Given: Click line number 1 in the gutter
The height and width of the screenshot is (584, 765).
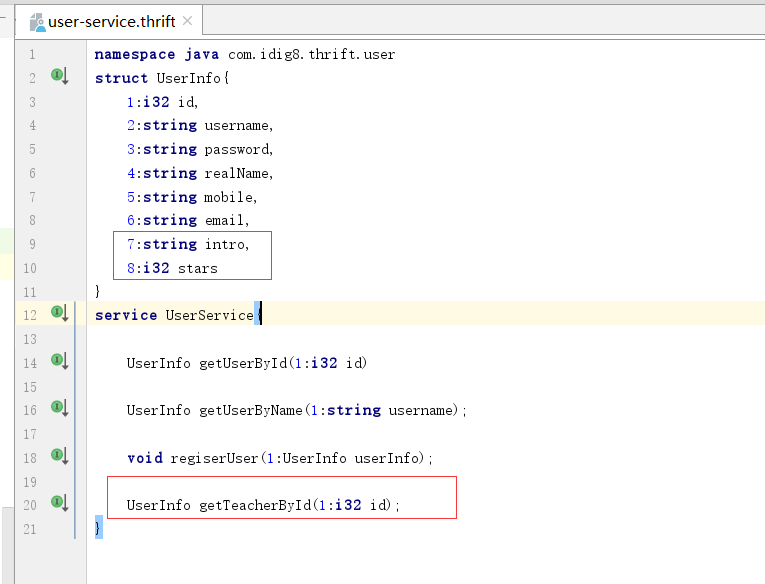Looking at the screenshot, I should (32, 54).
